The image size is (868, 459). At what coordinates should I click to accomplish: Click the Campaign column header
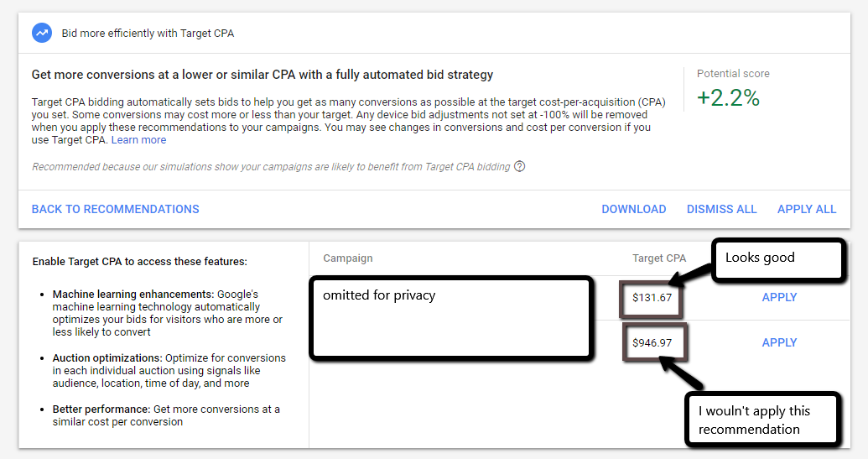point(348,258)
